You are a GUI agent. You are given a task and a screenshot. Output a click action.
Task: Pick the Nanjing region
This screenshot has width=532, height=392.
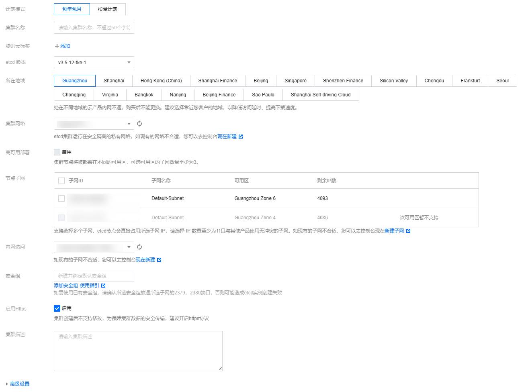(178, 95)
